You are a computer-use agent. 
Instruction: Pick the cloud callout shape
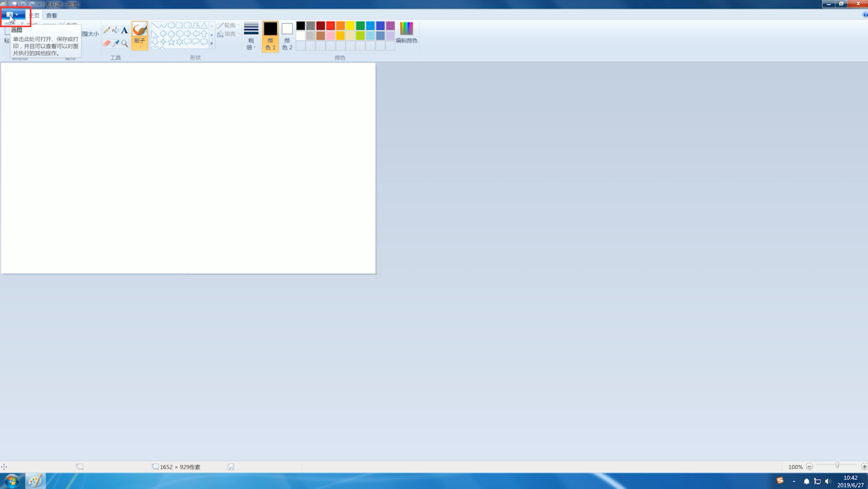204,42
